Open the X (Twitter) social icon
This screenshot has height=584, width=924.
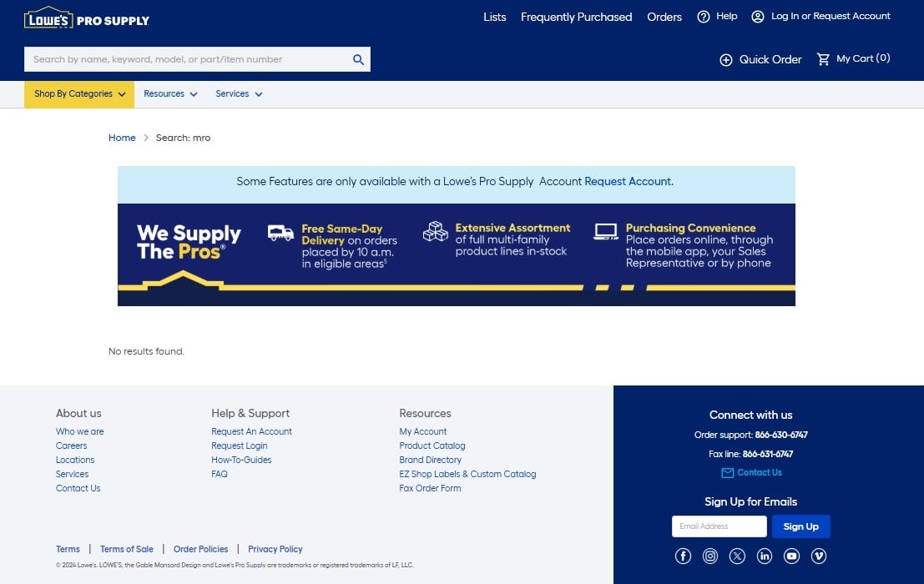coord(737,556)
